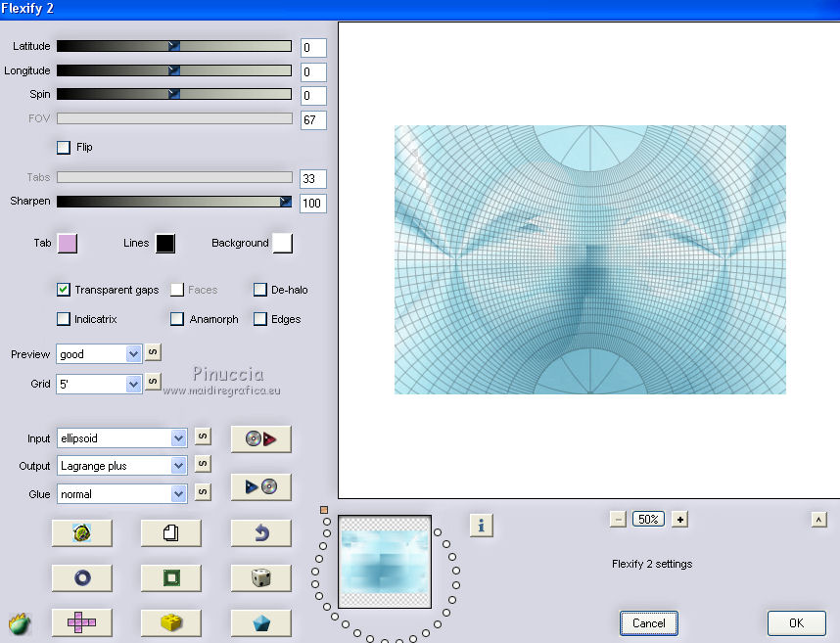Click the save settings disc button
This screenshot has height=643, width=840.
(260, 486)
